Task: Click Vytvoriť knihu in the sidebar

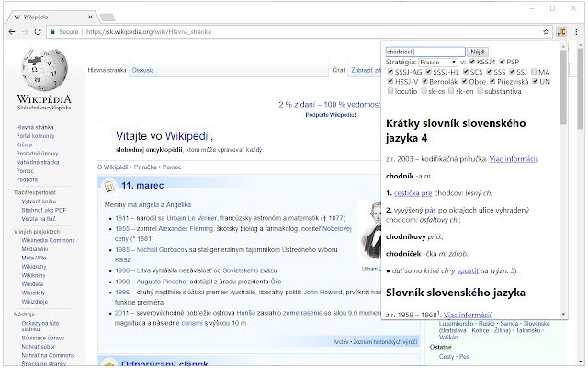Action: tap(39, 201)
